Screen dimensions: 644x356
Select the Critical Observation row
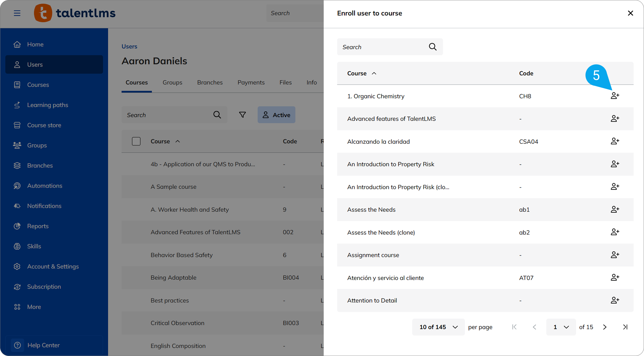223,323
